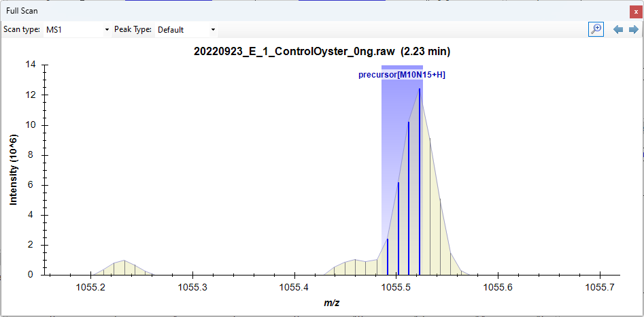Click the precursor[M10N15+H] annotation label

click(401, 75)
